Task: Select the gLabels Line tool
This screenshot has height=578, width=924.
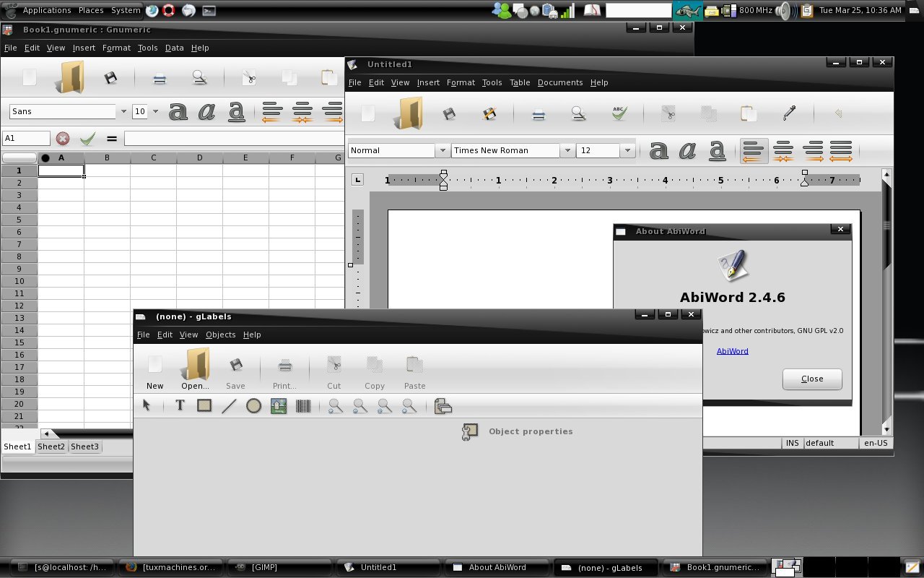Action: click(229, 406)
